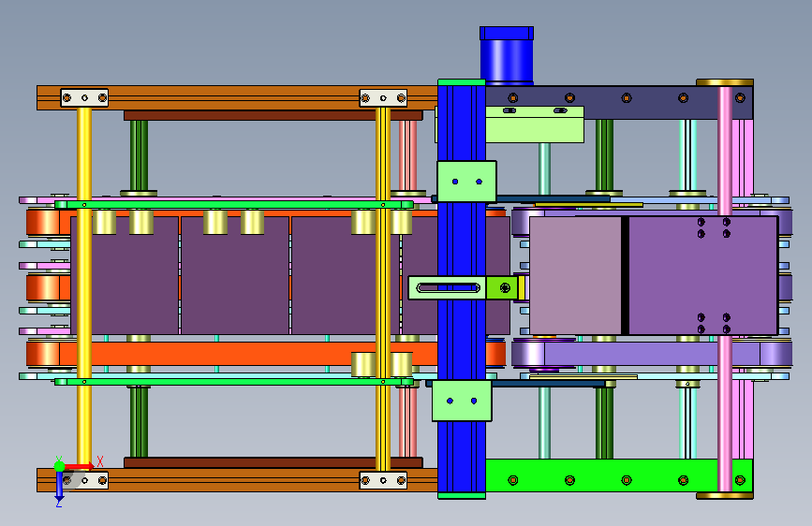Screen dimensions: 812x526
Task: Select the lower light-green clamp with two dots
Action: point(462,401)
